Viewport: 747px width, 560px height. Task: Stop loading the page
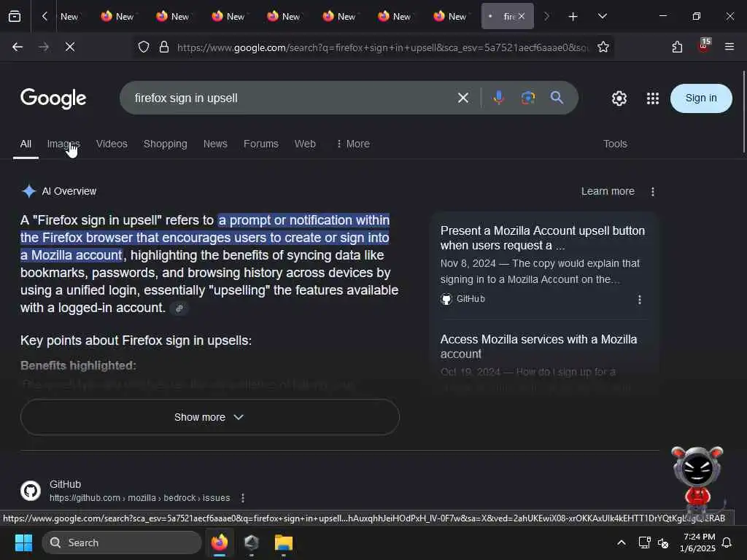(69, 47)
